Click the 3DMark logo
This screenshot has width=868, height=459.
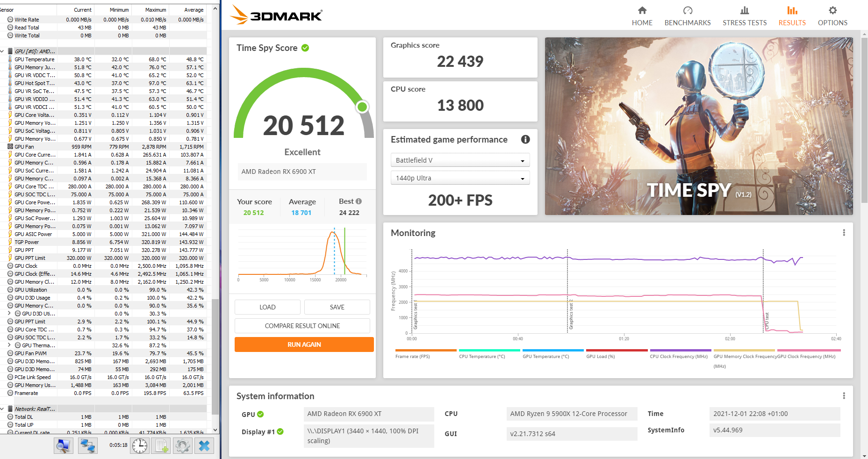tap(276, 15)
